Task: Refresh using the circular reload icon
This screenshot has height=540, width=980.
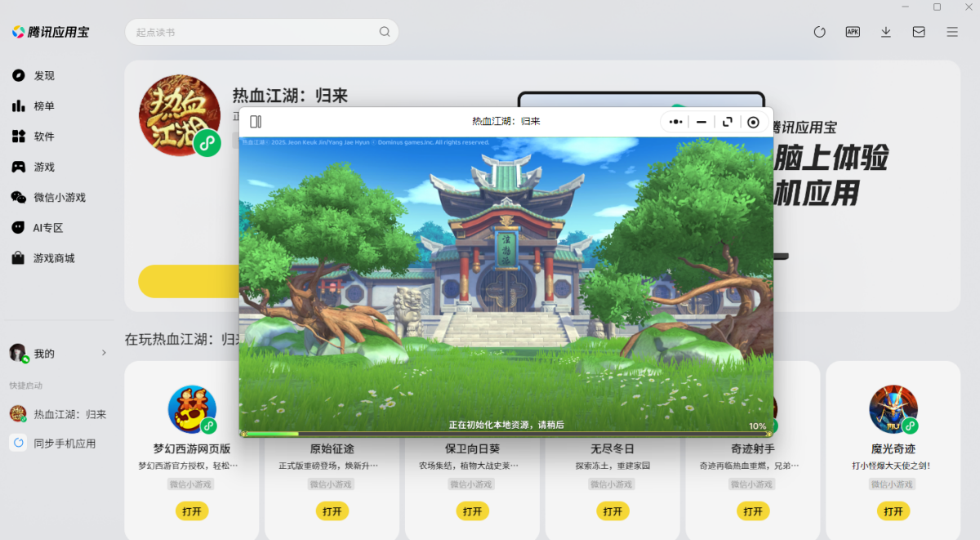Action: tap(819, 31)
